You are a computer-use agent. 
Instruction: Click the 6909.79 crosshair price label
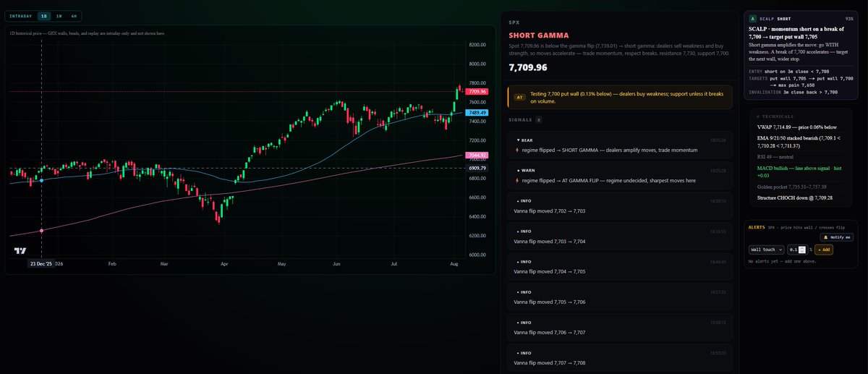coord(477,168)
